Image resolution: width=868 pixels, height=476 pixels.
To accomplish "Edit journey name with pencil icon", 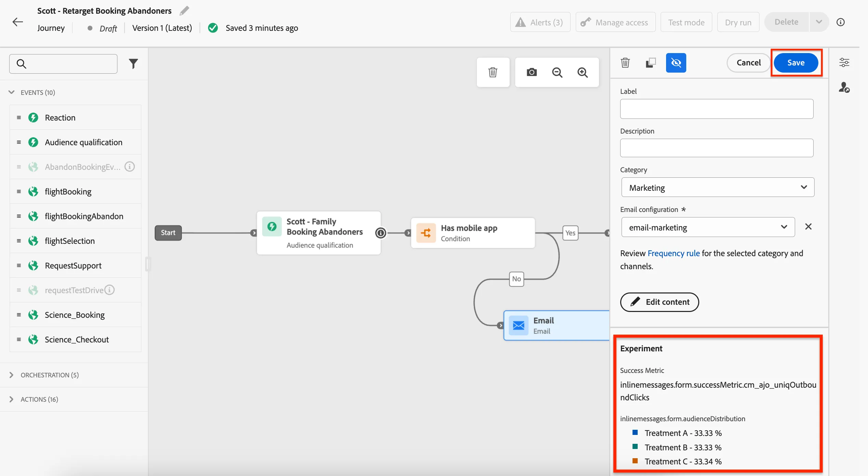I will tap(184, 11).
